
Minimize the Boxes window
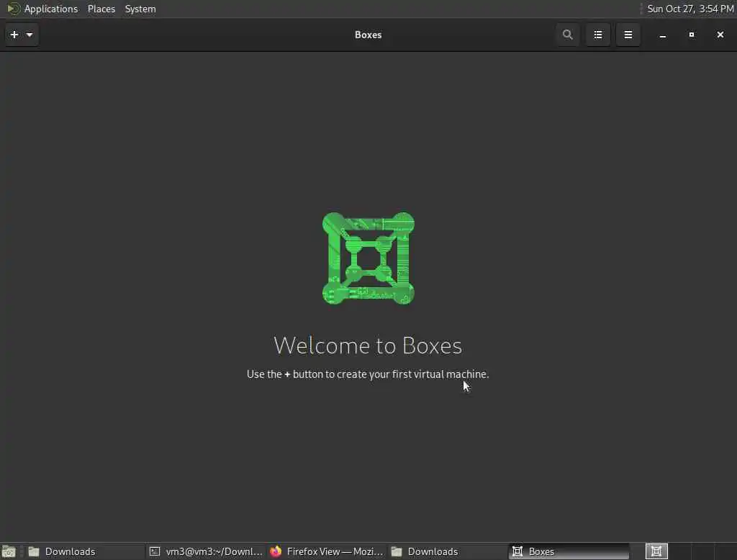coord(663,35)
